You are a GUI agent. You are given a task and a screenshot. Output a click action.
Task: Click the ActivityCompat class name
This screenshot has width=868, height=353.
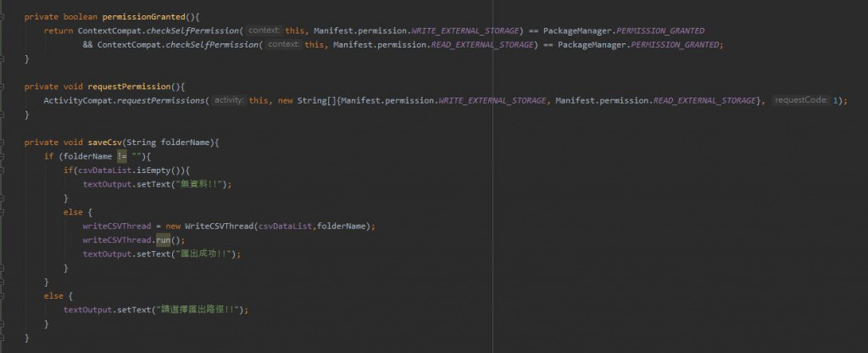coord(77,100)
